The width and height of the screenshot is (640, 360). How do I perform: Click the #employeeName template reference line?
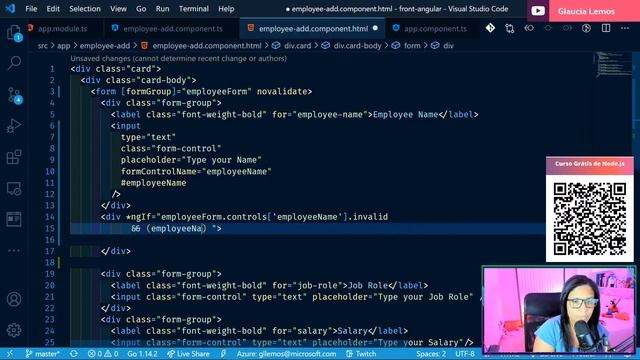pyautogui.click(x=153, y=183)
